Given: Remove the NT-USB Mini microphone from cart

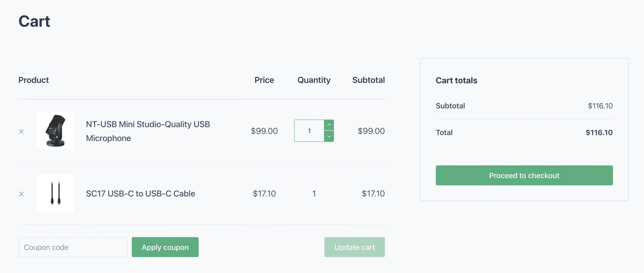Looking at the screenshot, I should coord(21,131).
